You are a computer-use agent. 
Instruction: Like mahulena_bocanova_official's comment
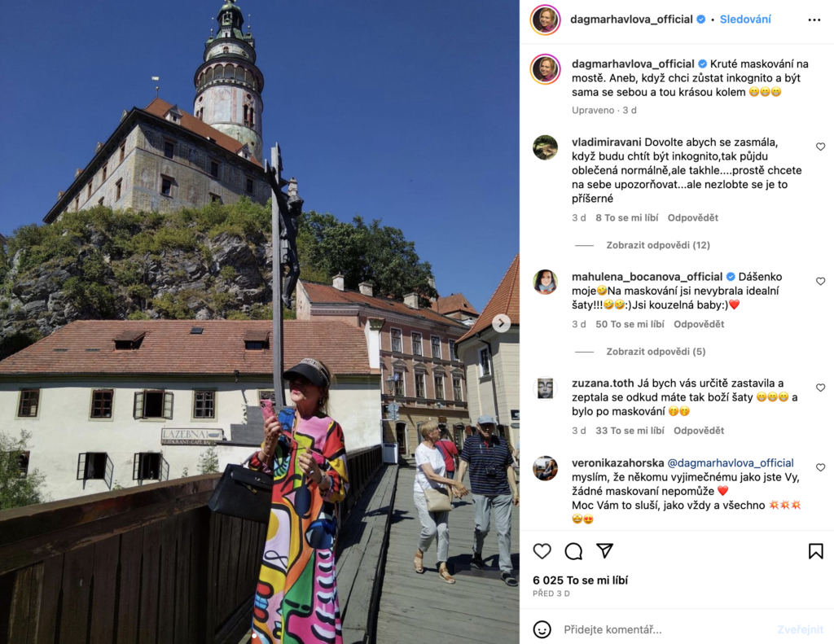coord(821,282)
